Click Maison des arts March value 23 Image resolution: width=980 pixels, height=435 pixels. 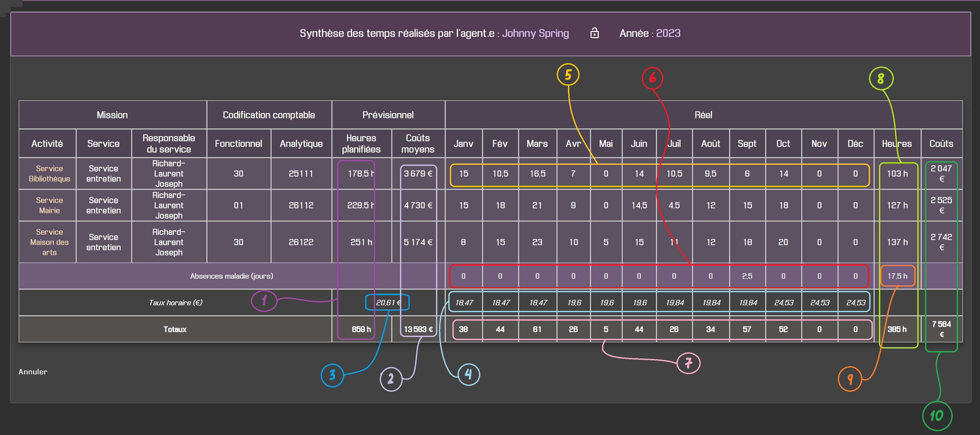(537, 242)
